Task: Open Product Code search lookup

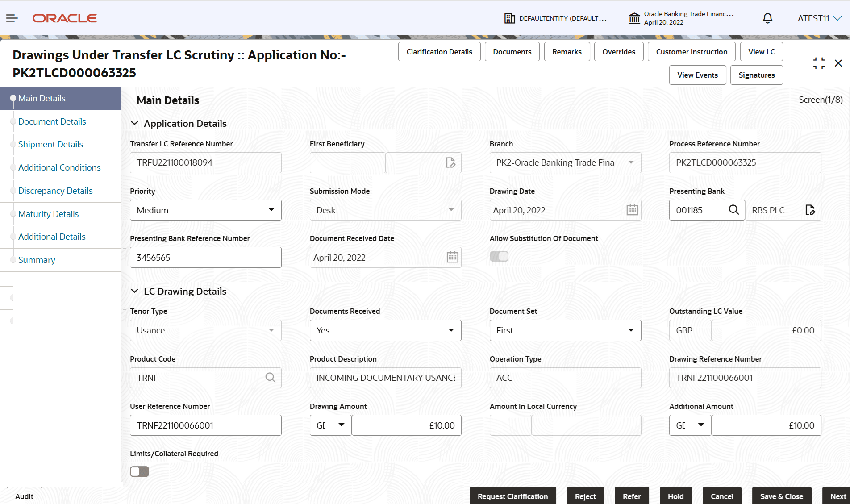Action: click(x=271, y=378)
